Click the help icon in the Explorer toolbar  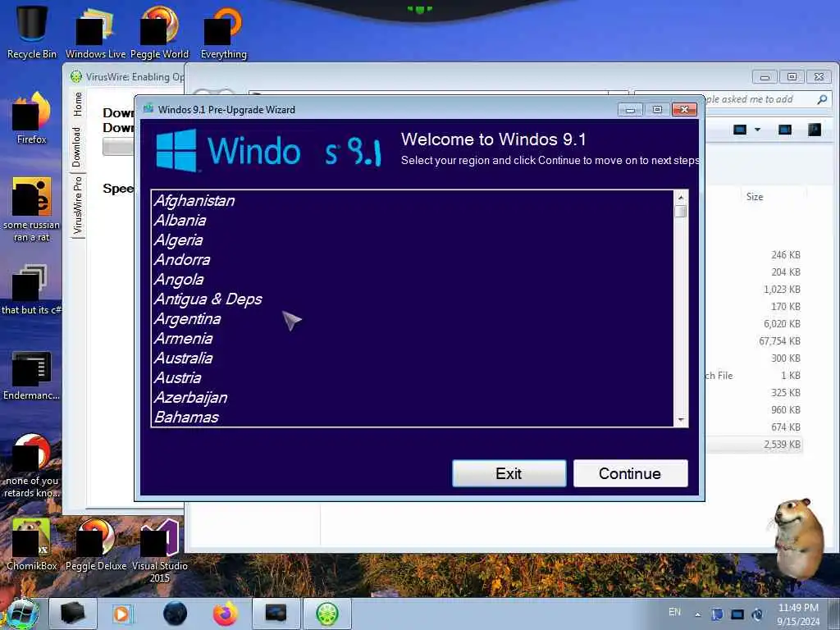click(815, 130)
